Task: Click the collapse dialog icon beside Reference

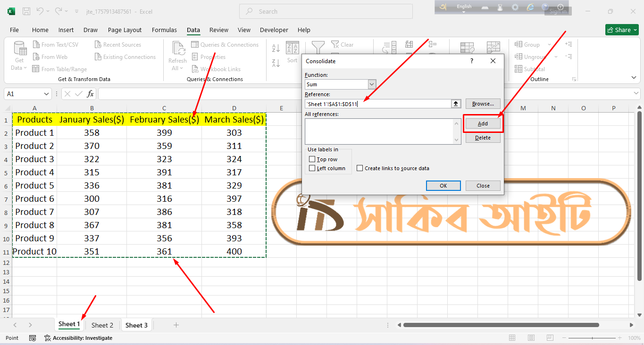Action: click(x=456, y=104)
